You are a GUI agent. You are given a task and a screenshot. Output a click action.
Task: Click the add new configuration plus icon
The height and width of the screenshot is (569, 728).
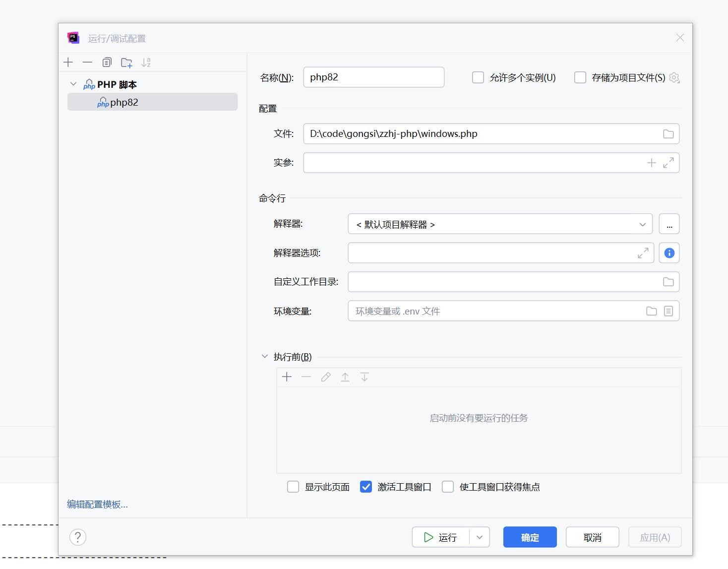[x=68, y=63]
